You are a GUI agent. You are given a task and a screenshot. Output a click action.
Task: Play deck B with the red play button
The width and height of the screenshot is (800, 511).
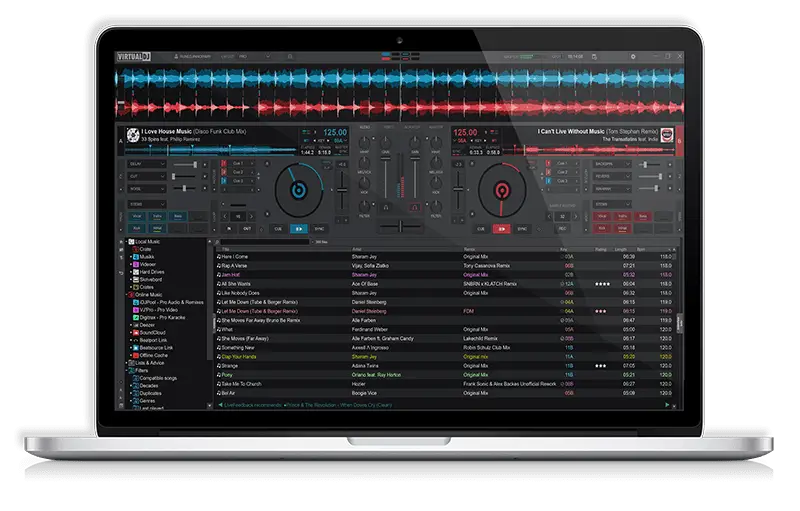[502, 229]
